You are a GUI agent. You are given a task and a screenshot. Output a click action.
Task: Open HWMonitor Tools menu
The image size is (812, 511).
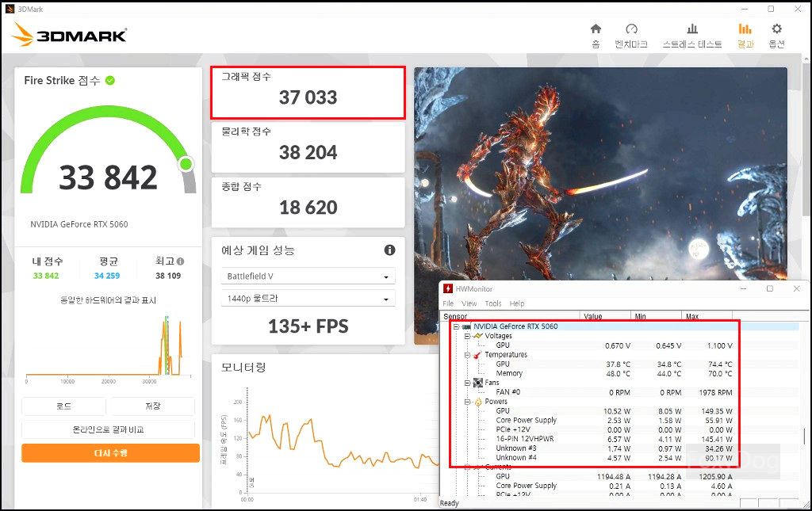point(493,303)
